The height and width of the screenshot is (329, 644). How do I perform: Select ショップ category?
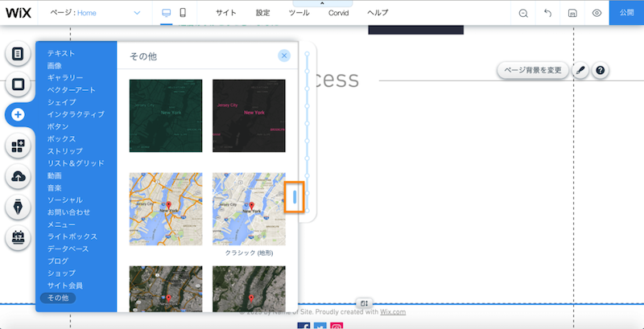(x=61, y=273)
